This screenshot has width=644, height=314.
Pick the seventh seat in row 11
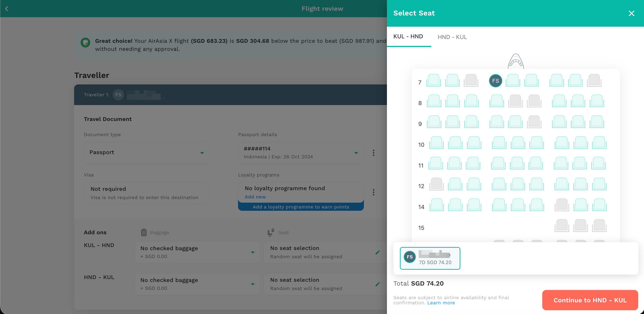561,163
